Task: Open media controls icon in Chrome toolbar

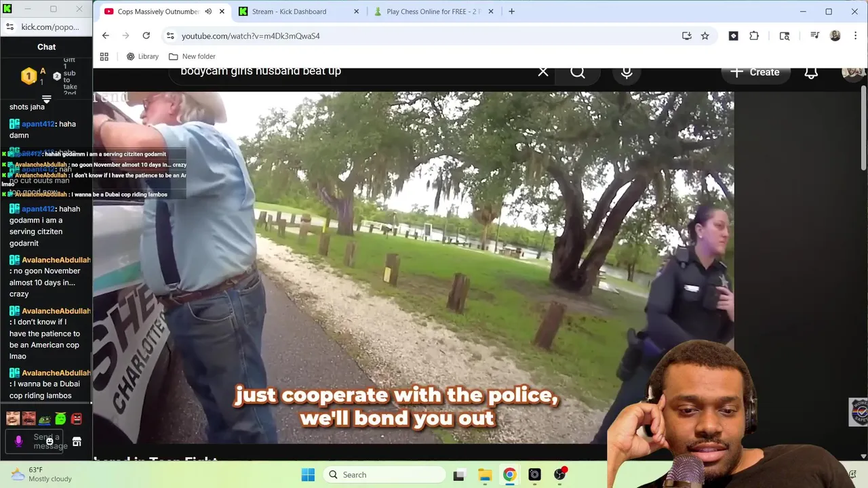Action: [814, 36]
